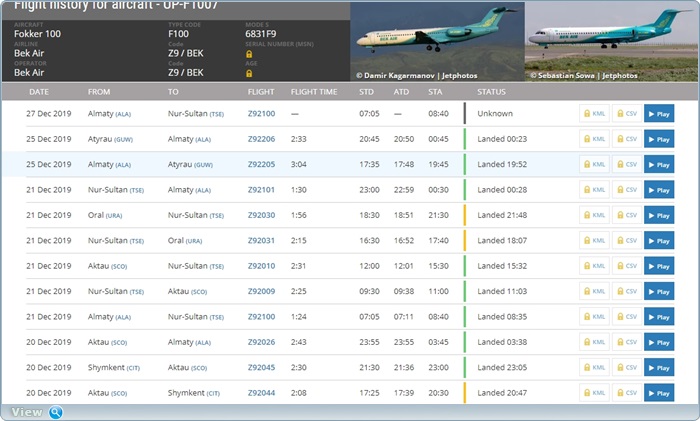
Task: Download locked KML for flight Z92101
Action: [594, 190]
